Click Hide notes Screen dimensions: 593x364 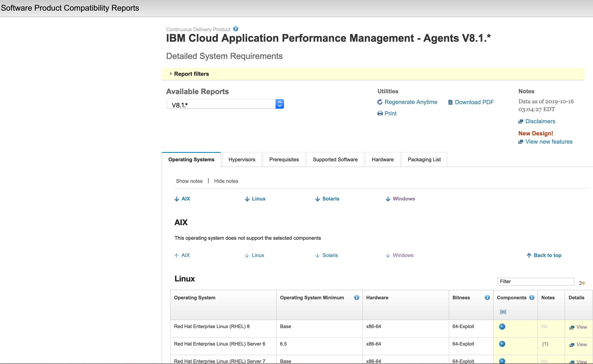[x=226, y=181]
